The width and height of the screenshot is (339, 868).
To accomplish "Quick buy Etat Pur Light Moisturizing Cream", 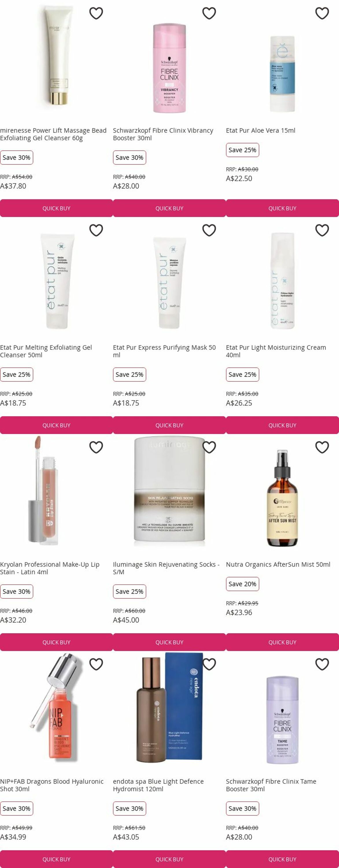I will click(x=282, y=425).
